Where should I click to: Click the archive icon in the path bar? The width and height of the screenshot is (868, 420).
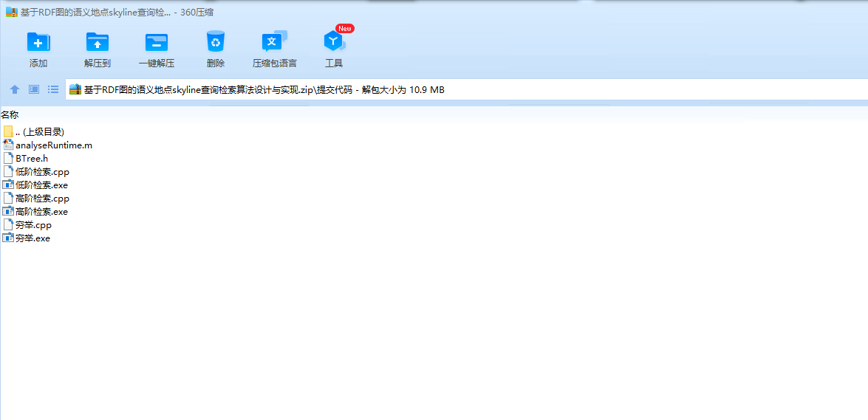pyautogui.click(x=75, y=89)
